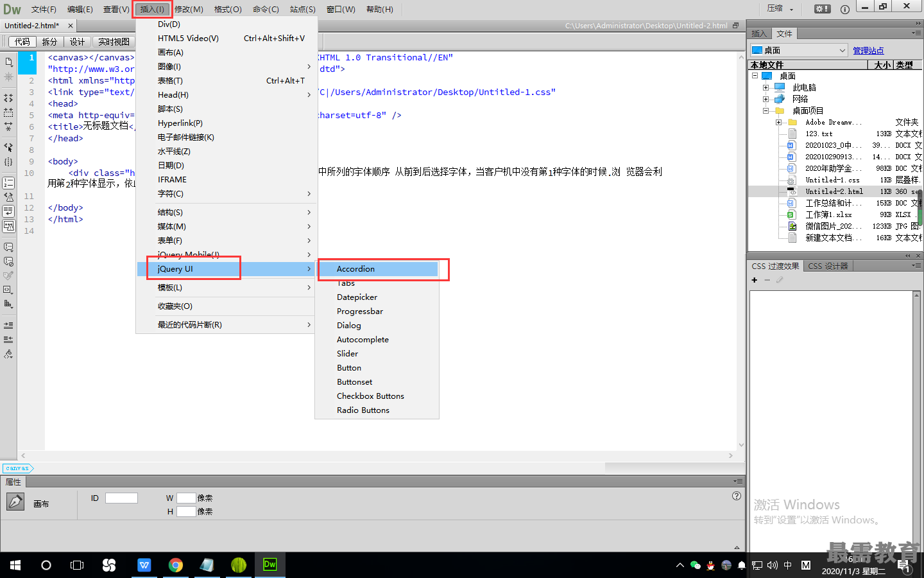The height and width of the screenshot is (578, 924).
Task: Click indent code icon
Action: point(8,325)
